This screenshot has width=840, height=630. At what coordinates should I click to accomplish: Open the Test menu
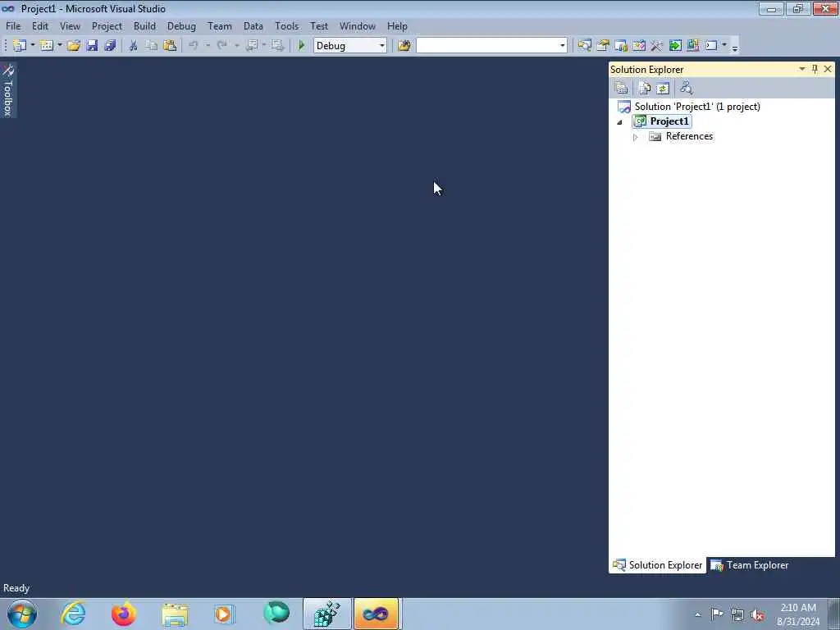point(319,26)
